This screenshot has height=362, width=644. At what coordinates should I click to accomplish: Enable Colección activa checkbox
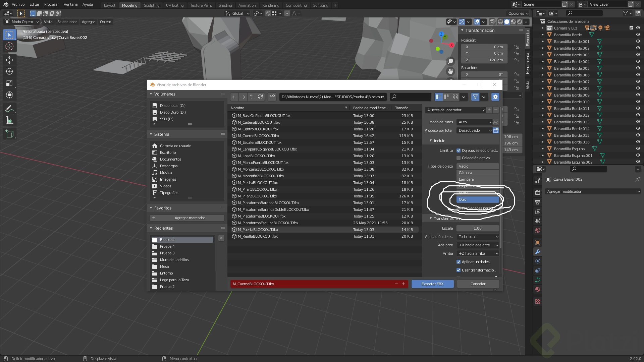[x=459, y=158]
